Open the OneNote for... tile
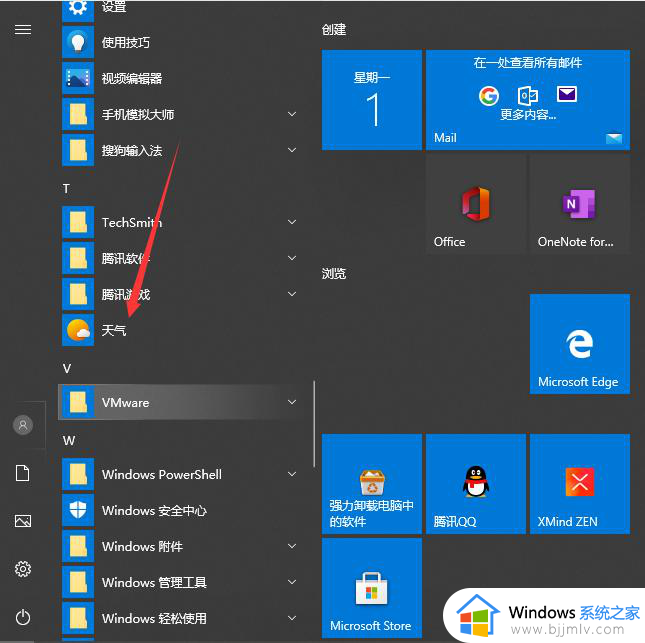 580,204
